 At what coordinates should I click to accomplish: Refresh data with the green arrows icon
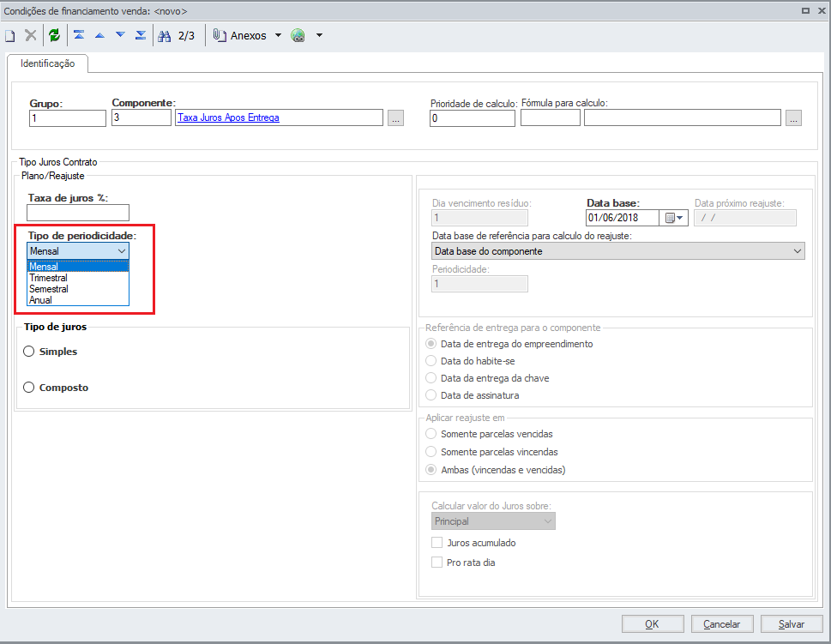(54, 35)
